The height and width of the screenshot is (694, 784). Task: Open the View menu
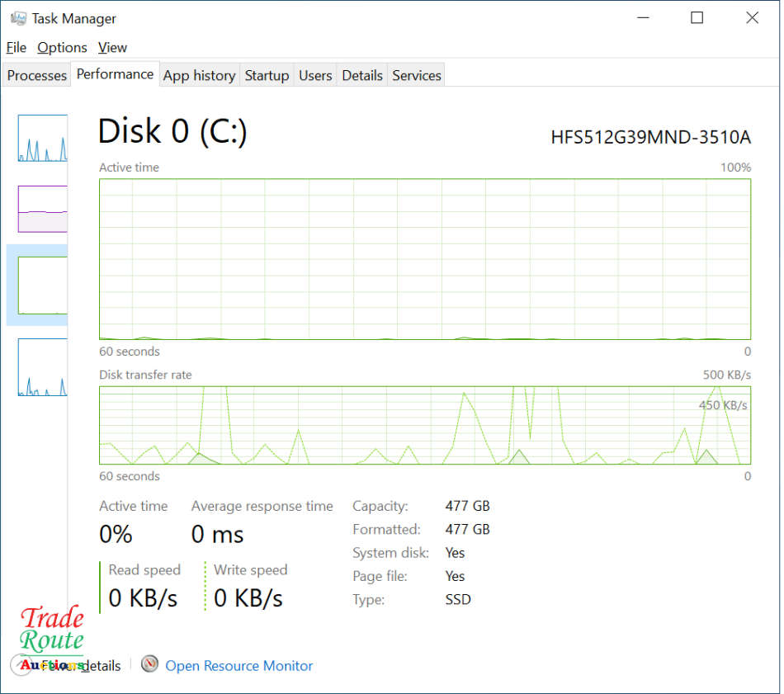112,47
